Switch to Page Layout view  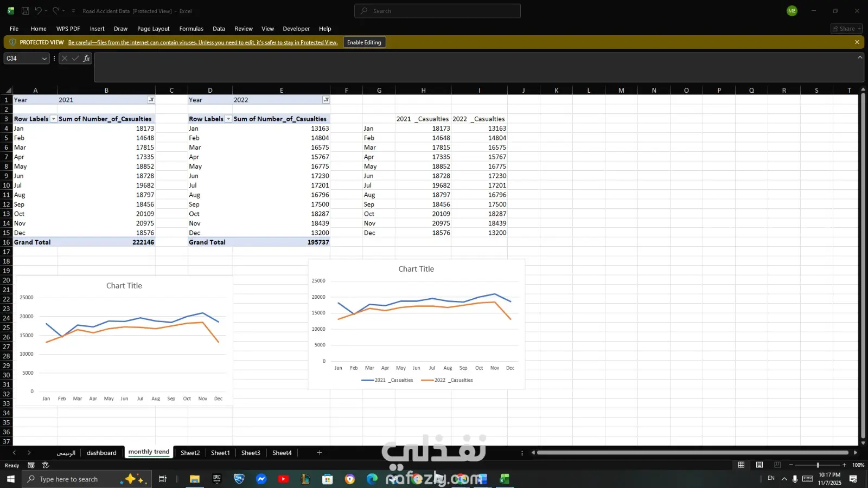[x=759, y=465]
